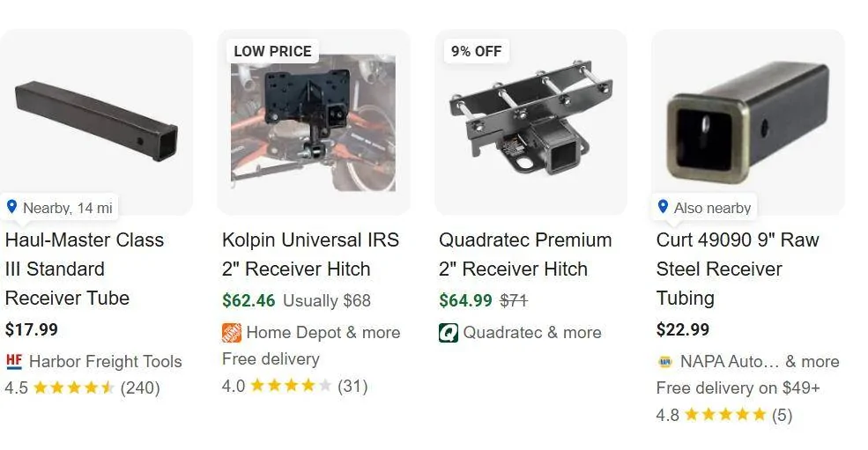Open the Haul-Master receiver tube product image
The height and width of the screenshot is (450, 868).
[x=97, y=120]
